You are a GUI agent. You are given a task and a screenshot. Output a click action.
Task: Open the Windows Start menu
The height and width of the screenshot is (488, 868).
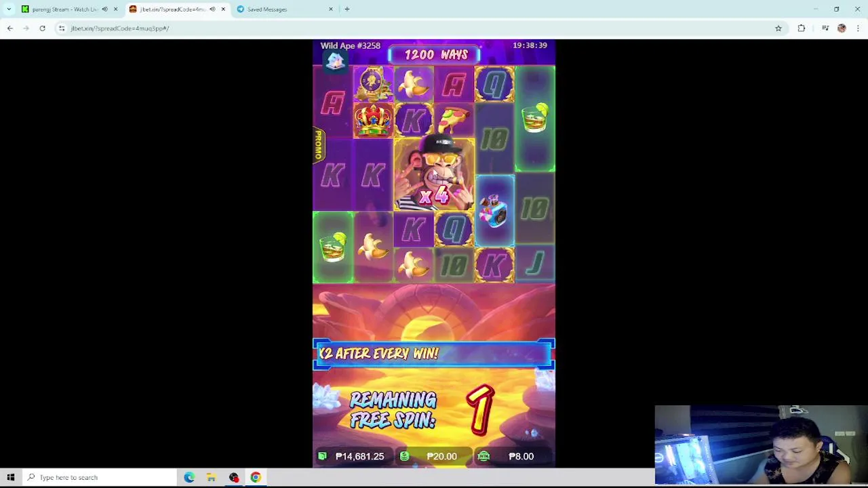point(11,477)
